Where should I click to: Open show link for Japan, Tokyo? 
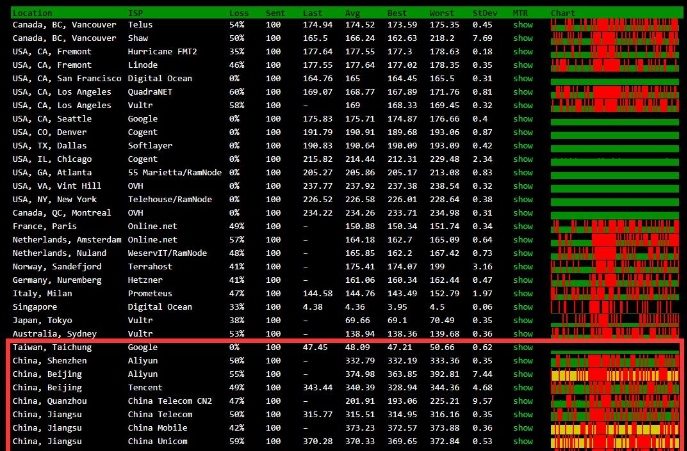point(523,320)
